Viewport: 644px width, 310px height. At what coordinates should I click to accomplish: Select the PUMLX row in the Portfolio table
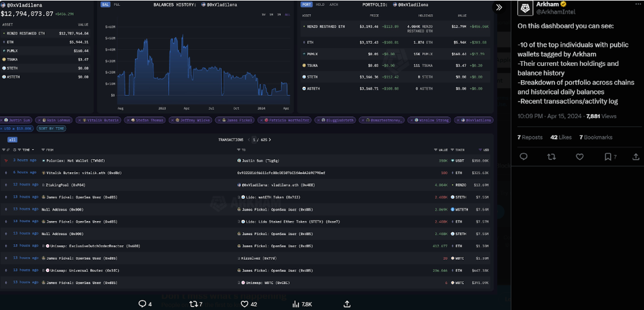click(394, 53)
